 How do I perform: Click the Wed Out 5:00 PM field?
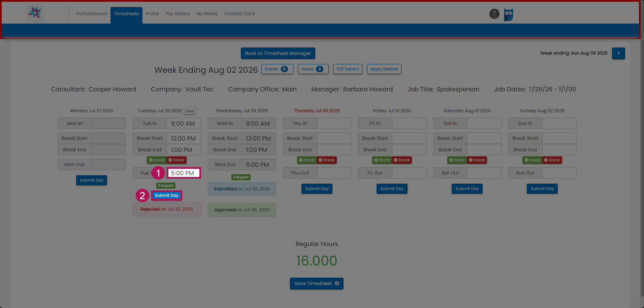click(x=259, y=164)
